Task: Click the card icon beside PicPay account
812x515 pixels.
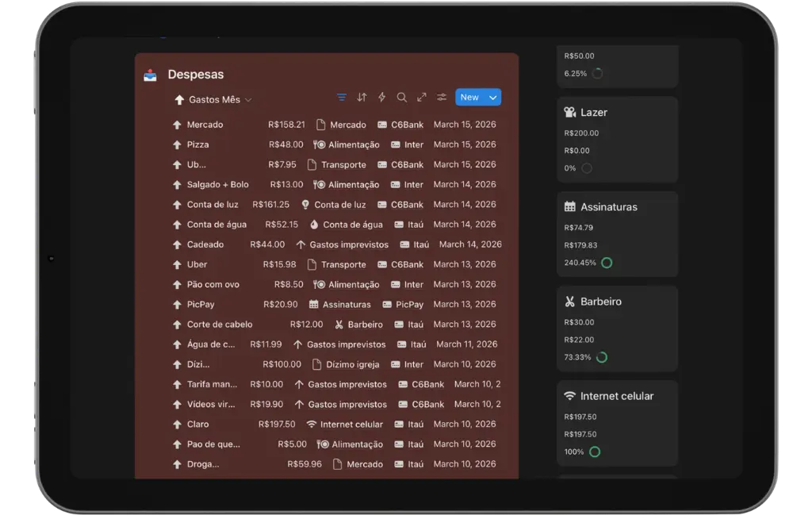Action: point(387,305)
